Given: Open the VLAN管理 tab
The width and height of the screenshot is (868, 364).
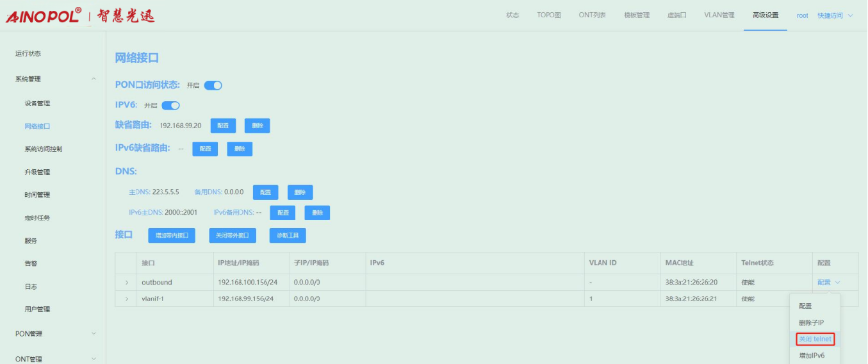Looking at the screenshot, I should coord(719,15).
